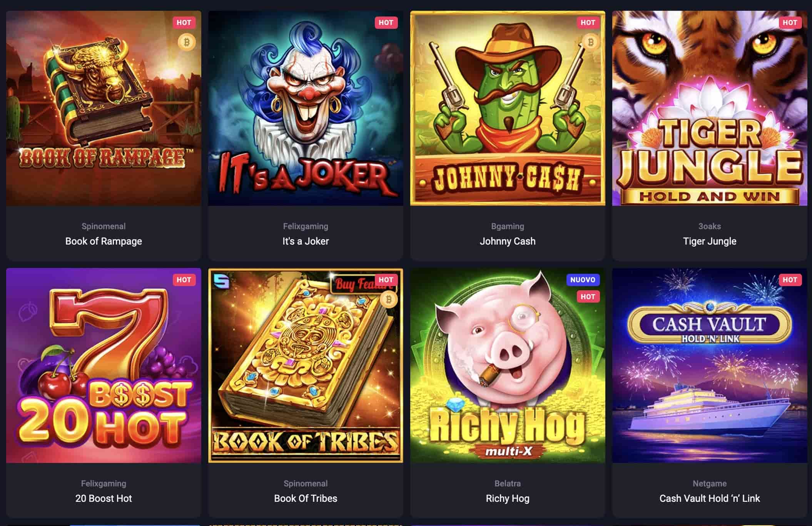Click the Spinomenal S logo on Book Of Tribes
Image resolution: width=812 pixels, height=526 pixels.
tap(222, 281)
